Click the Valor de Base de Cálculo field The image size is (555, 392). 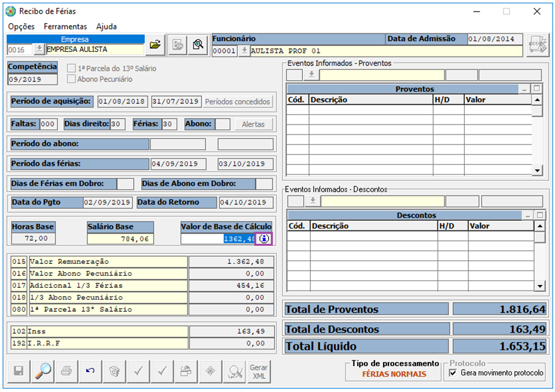(x=218, y=239)
